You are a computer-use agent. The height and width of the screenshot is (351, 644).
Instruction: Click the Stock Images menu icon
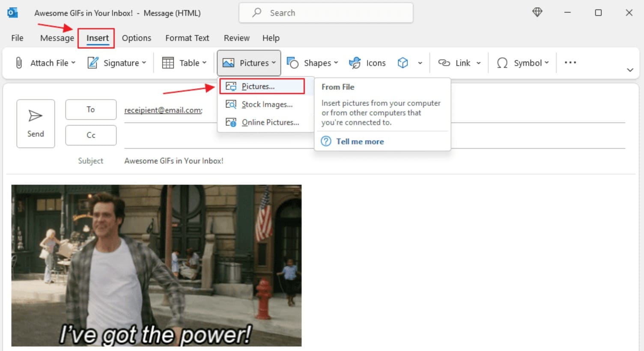pos(231,104)
